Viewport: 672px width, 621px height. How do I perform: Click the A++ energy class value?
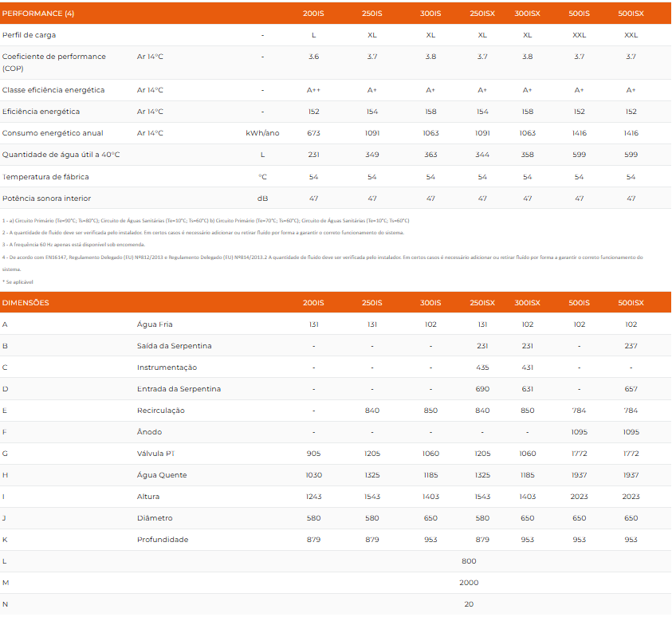[x=313, y=90]
